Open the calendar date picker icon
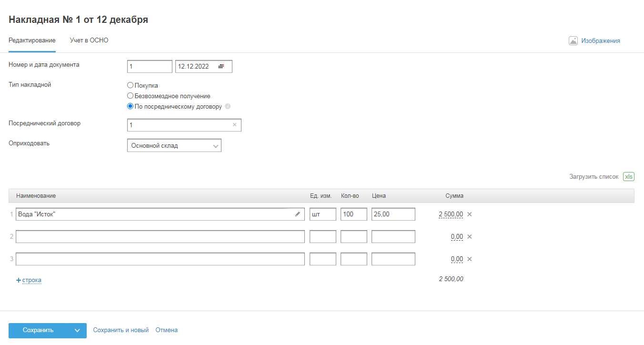644x345 pixels. pos(221,67)
